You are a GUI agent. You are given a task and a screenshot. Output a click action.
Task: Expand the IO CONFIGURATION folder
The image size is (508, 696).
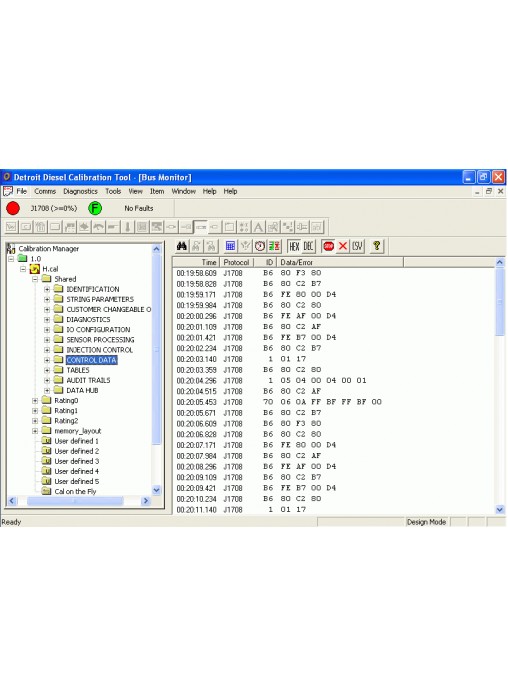tap(47, 330)
